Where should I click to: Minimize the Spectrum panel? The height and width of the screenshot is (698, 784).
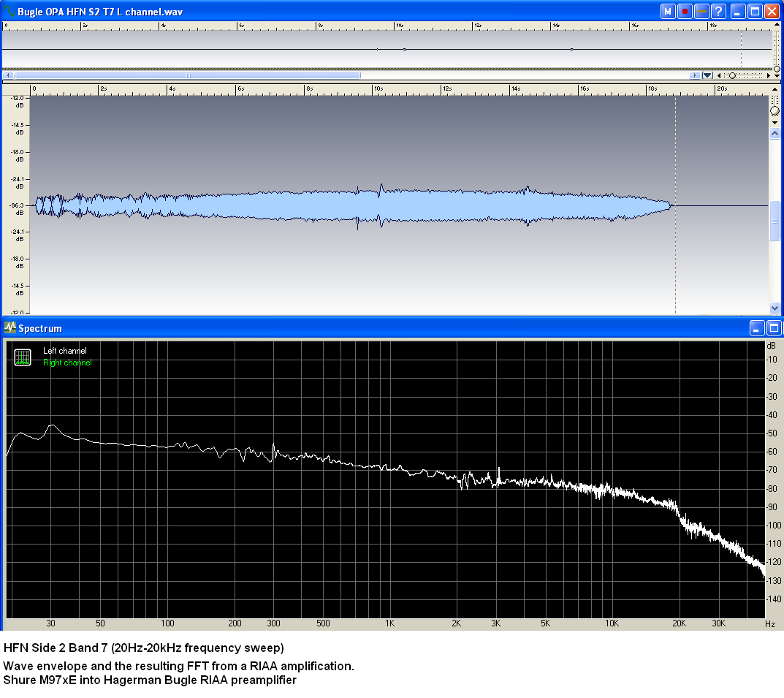click(757, 328)
